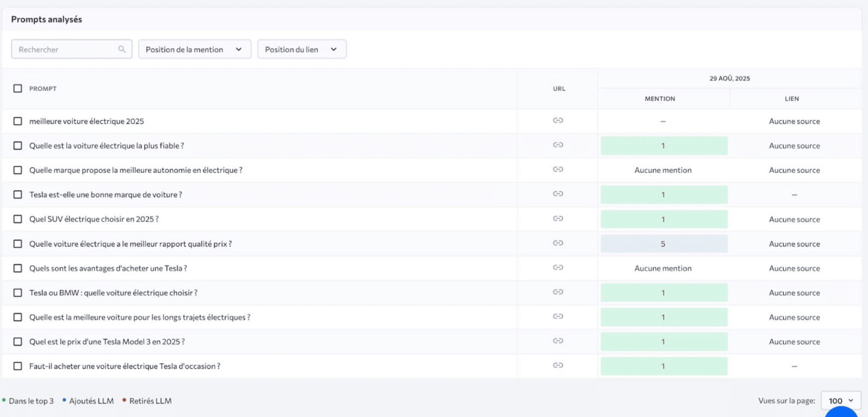
Task: Check 'avantages d'acheter une Tesla' prompt box
Action: [x=18, y=268]
